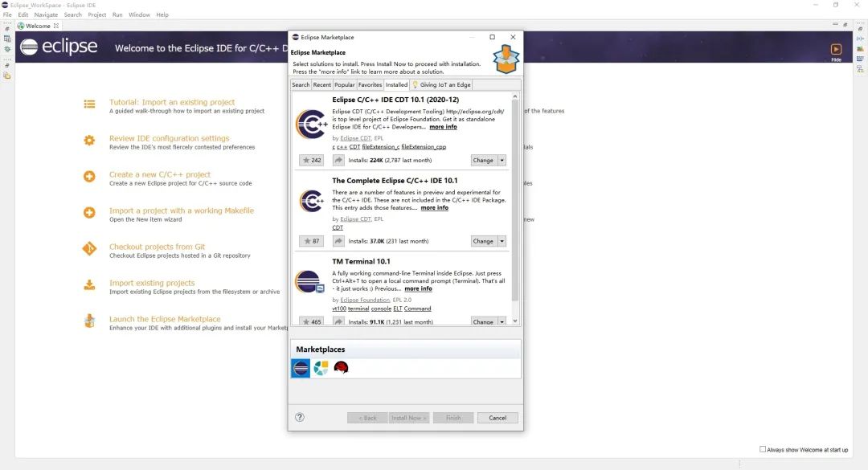This screenshot has width=868, height=470.
Task: Open the Navigate menu
Action: [46, 15]
